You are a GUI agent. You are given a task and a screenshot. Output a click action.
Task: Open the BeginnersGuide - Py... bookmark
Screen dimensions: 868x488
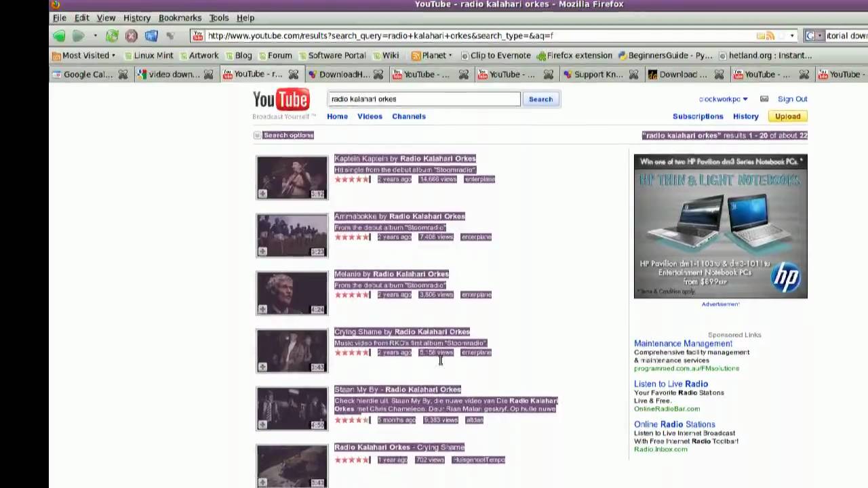pos(665,56)
